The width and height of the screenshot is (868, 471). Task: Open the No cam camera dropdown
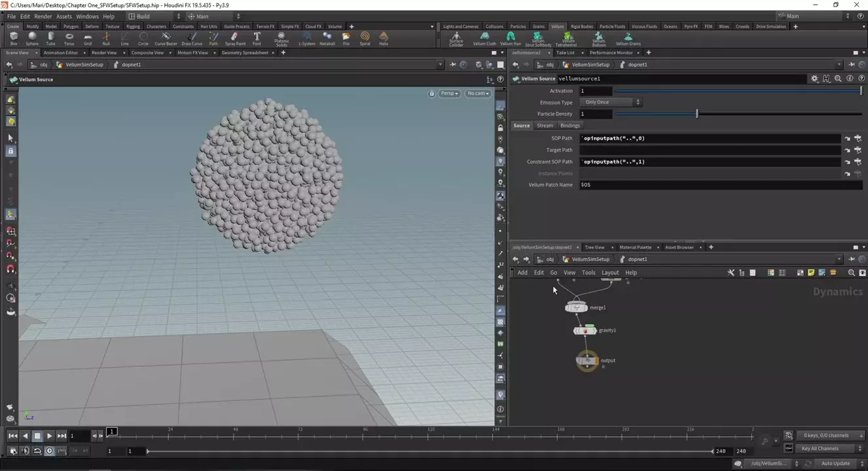[x=477, y=94]
